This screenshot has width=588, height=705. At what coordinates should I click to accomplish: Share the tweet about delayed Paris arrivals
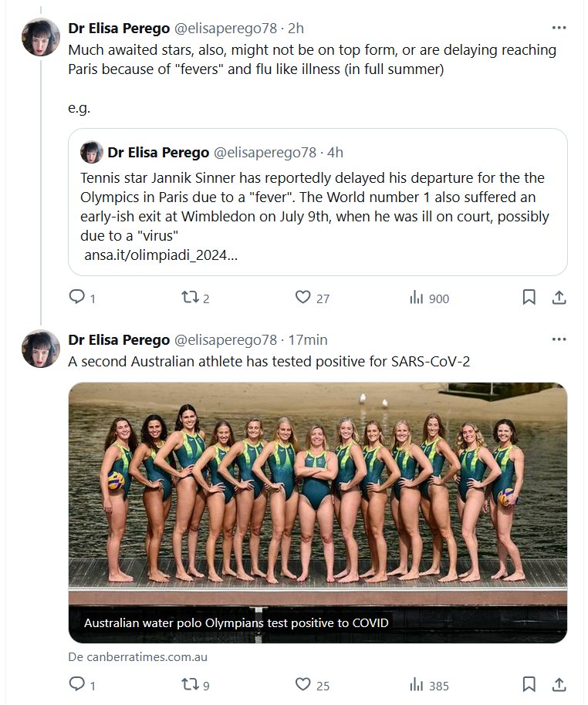pos(559,298)
